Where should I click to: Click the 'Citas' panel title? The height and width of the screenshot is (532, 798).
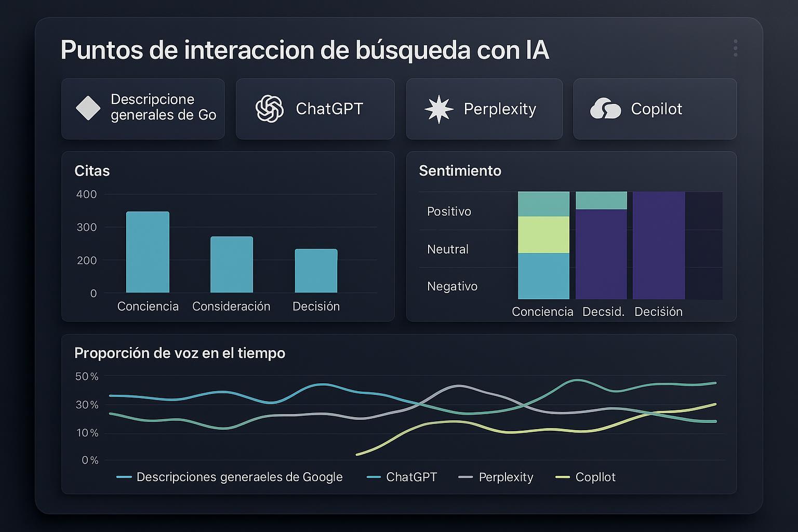(x=92, y=171)
